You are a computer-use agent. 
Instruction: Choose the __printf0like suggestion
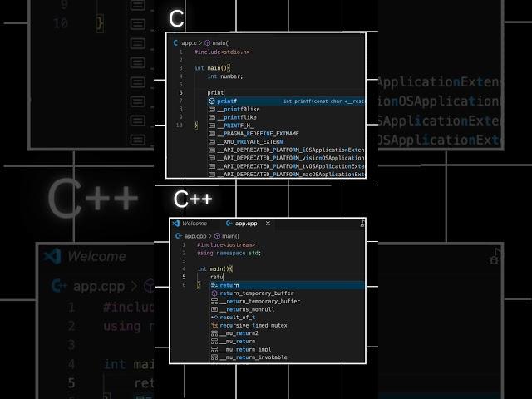(286, 109)
